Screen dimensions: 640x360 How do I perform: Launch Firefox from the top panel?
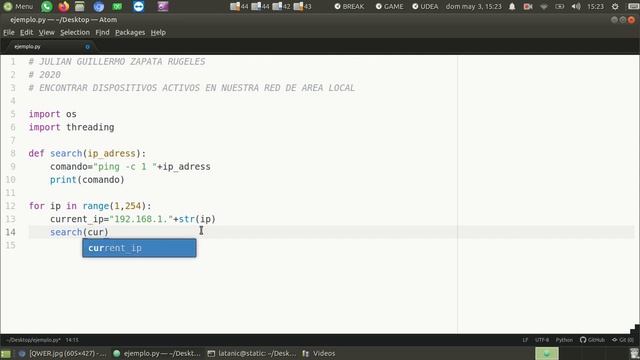coord(63,6)
